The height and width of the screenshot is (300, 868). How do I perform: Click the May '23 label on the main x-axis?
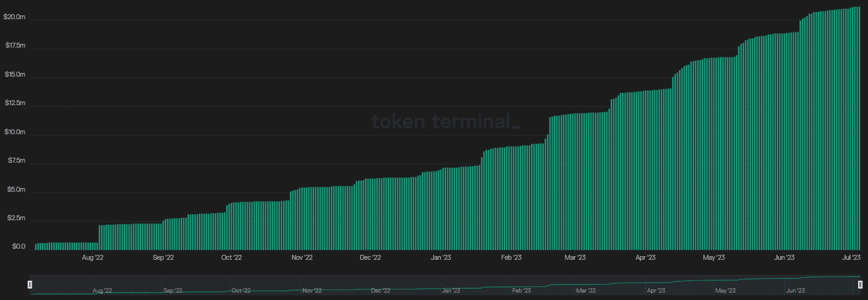pos(714,257)
